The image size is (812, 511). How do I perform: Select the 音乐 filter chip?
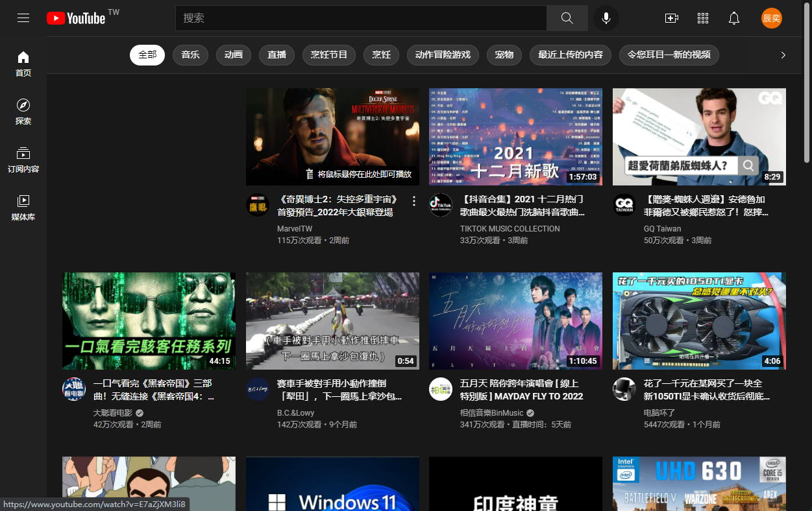pos(190,55)
